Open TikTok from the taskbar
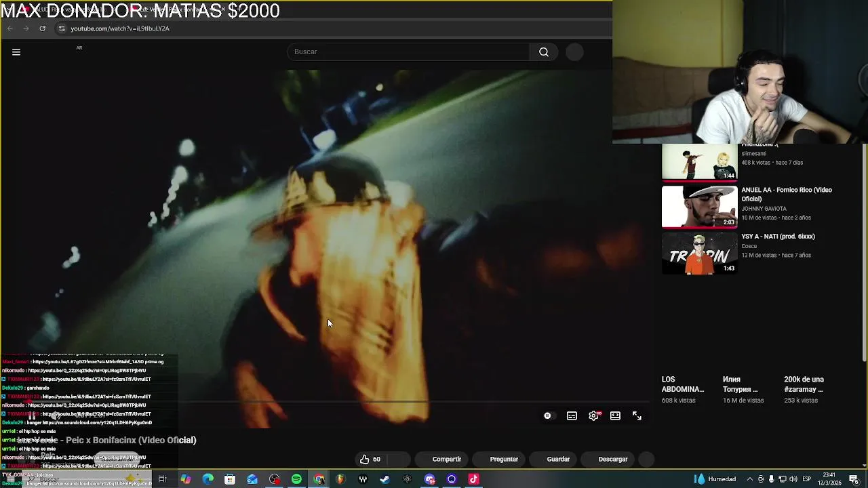Viewport: 868px width, 488px height. tap(473, 479)
